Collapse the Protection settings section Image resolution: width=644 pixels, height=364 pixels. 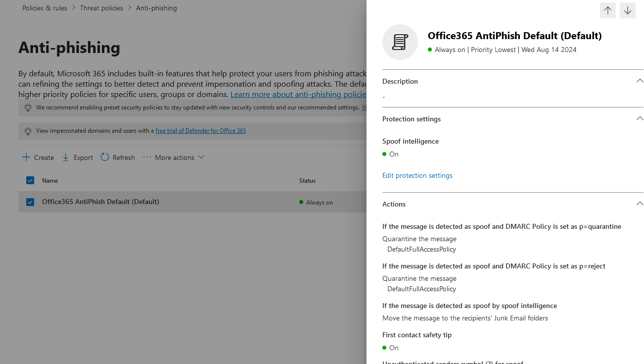pos(639,118)
